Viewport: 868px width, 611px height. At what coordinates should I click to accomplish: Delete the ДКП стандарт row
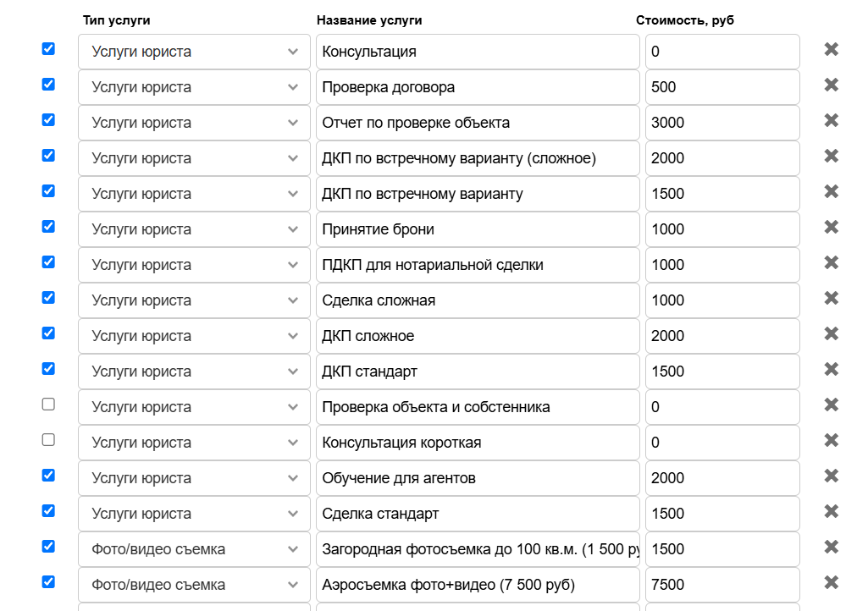tap(831, 370)
